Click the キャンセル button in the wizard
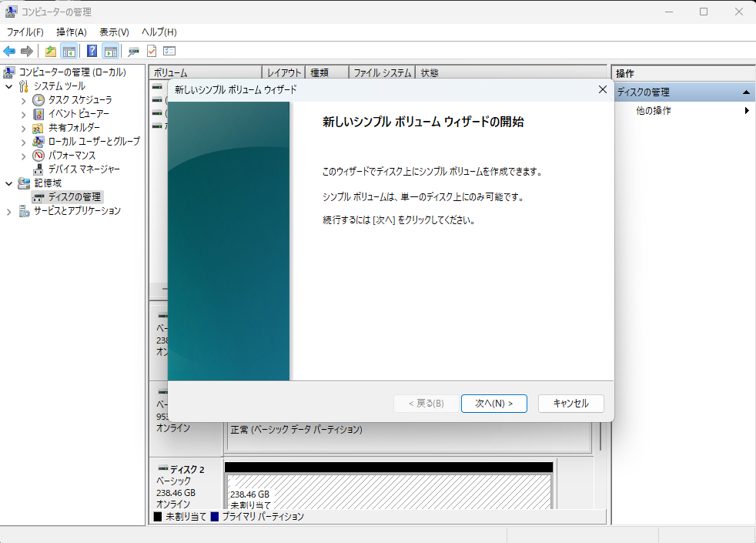 coord(570,403)
